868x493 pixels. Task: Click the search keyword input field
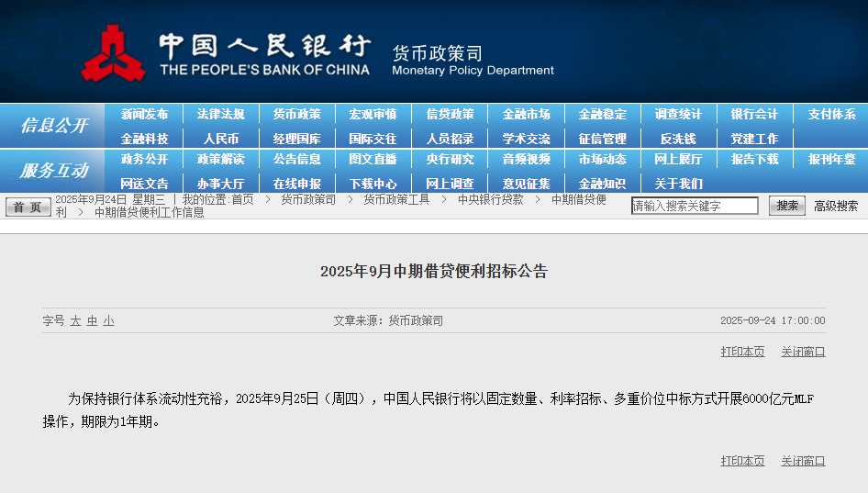(x=695, y=206)
